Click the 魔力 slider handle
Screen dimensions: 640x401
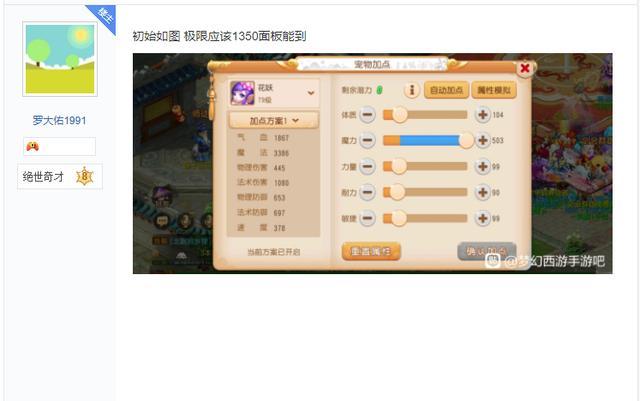point(466,140)
